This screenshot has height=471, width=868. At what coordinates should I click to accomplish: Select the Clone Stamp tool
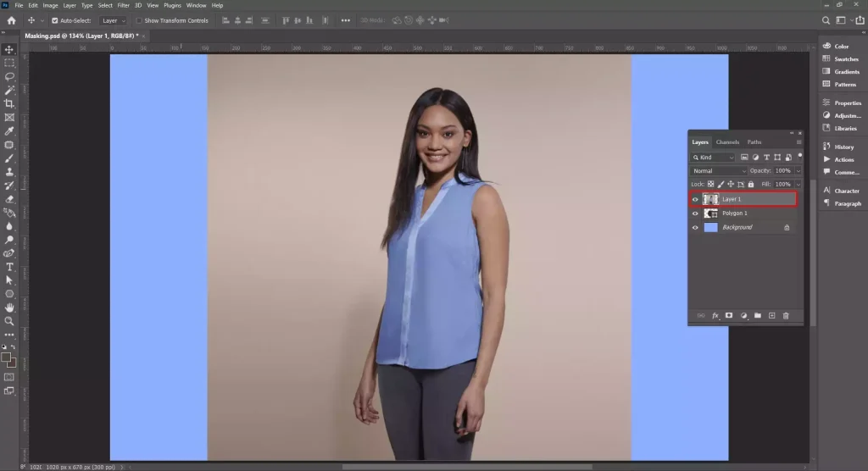[x=9, y=172]
